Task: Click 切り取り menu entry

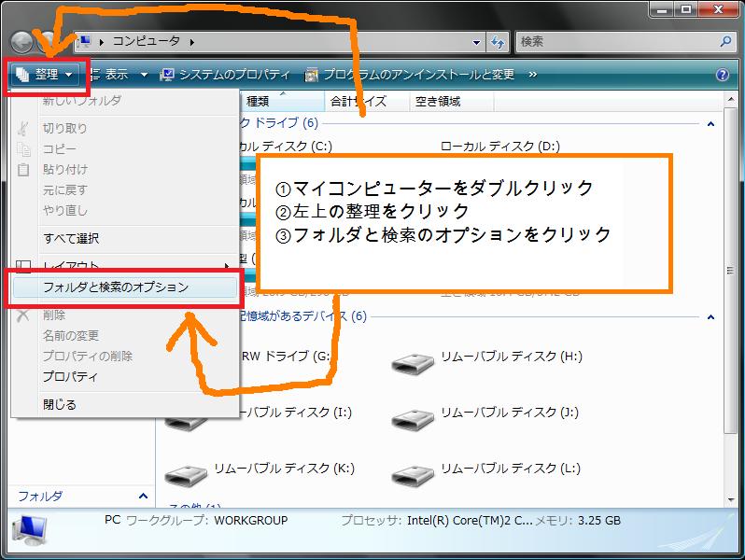Action: pyautogui.click(x=65, y=128)
